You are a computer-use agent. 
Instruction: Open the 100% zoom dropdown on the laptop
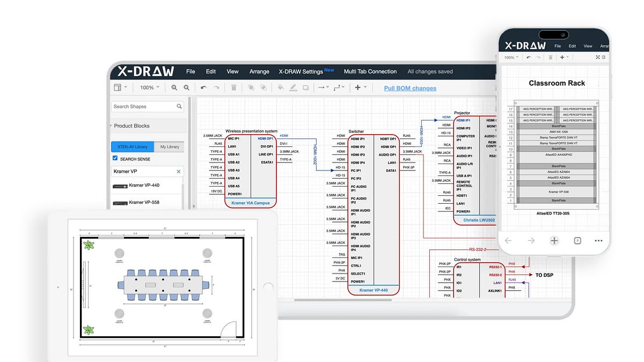click(150, 87)
